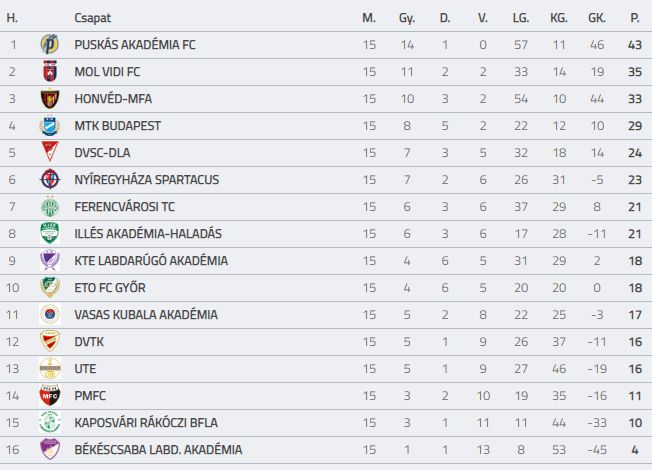Click the Puskás Akadémia FC crest icon
The height and width of the screenshot is (470, 652).
[50, 45]
